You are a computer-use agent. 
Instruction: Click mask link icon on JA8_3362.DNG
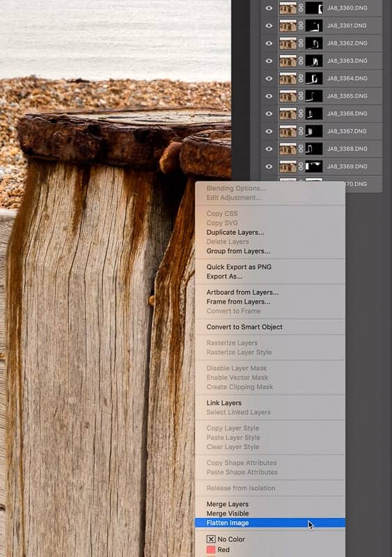click(301, 43)
